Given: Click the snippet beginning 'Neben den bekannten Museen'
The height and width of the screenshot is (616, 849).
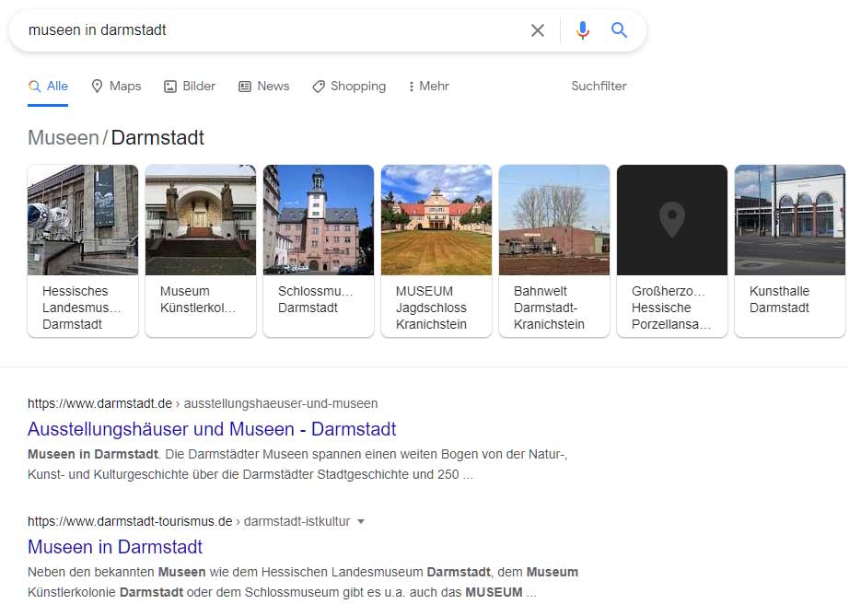Looking at the screenshot, I should point(303,582).
